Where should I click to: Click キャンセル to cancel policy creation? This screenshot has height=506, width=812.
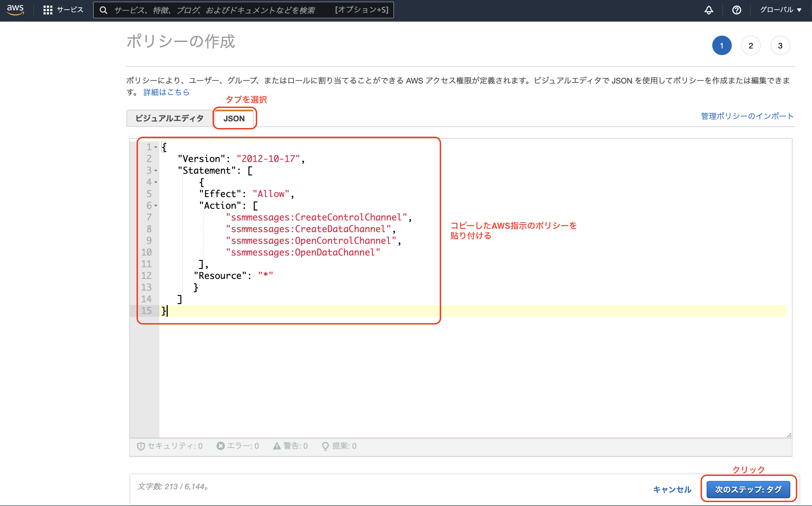[672, 489]
